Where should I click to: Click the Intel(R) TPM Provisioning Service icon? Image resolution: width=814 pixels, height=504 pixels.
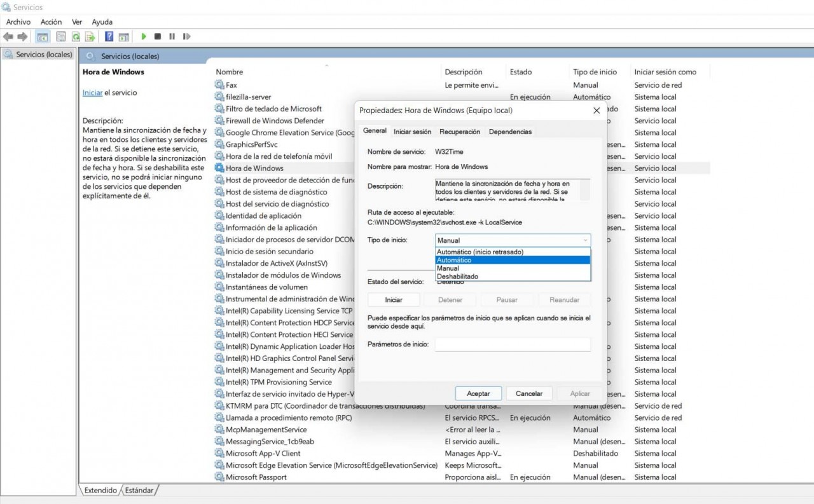pyautogui.click(x=219, y=382)
